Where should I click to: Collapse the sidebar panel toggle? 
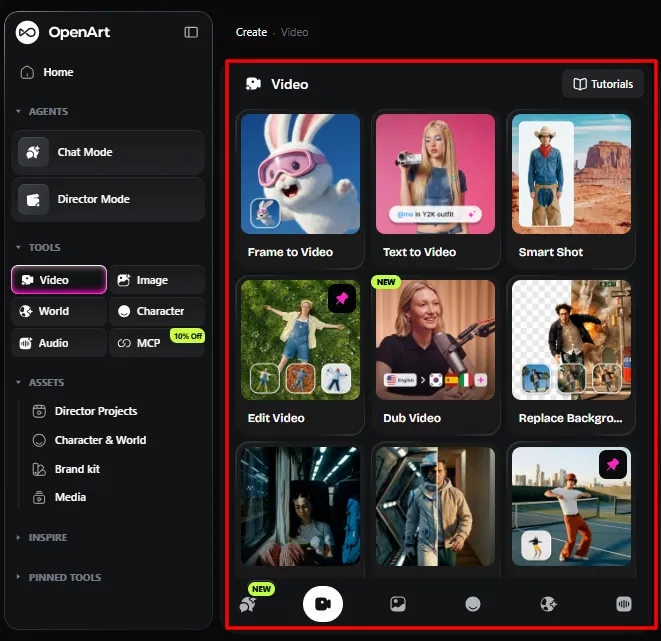click(x=191, y=32)
